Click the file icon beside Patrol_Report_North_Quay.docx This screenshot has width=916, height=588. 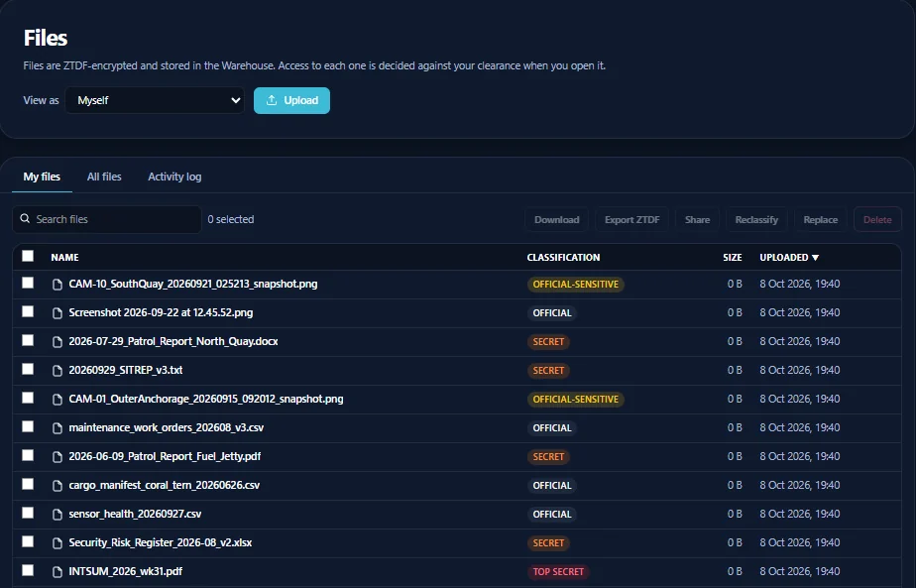[x=57, y=342]
